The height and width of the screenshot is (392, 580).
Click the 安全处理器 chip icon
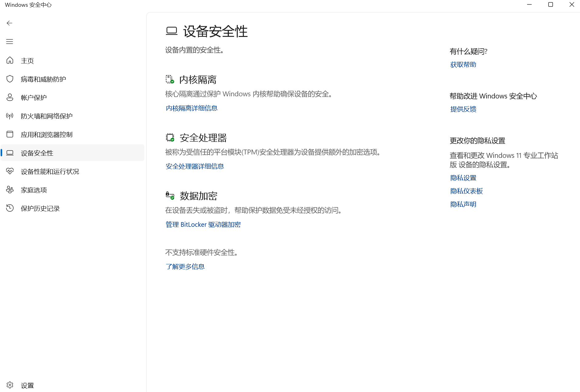170,138
